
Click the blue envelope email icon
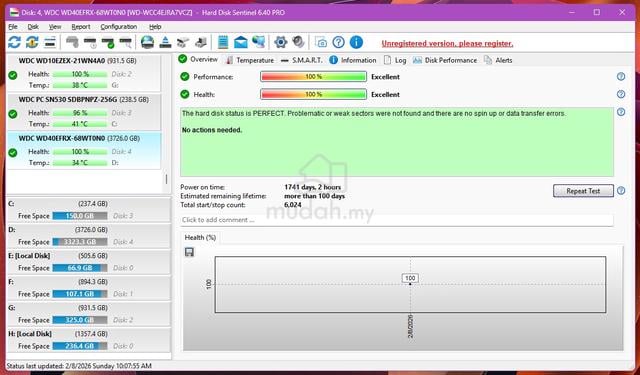(241, 42)
